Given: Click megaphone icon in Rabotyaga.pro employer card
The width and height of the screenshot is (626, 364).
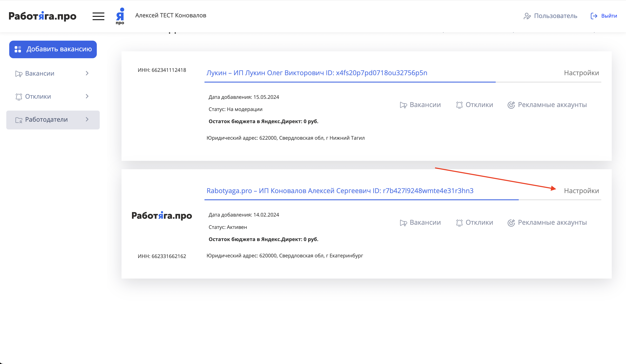Looking at the screenshot, I should [404, 223].
